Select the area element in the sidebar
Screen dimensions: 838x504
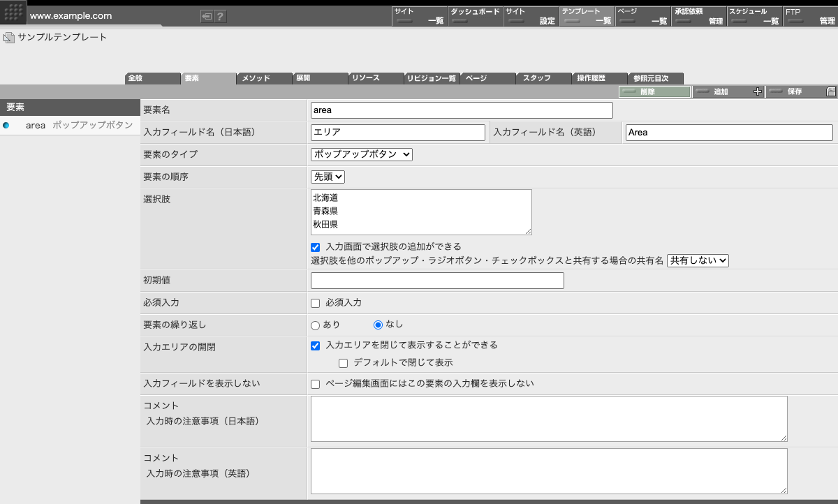point(70,126)
